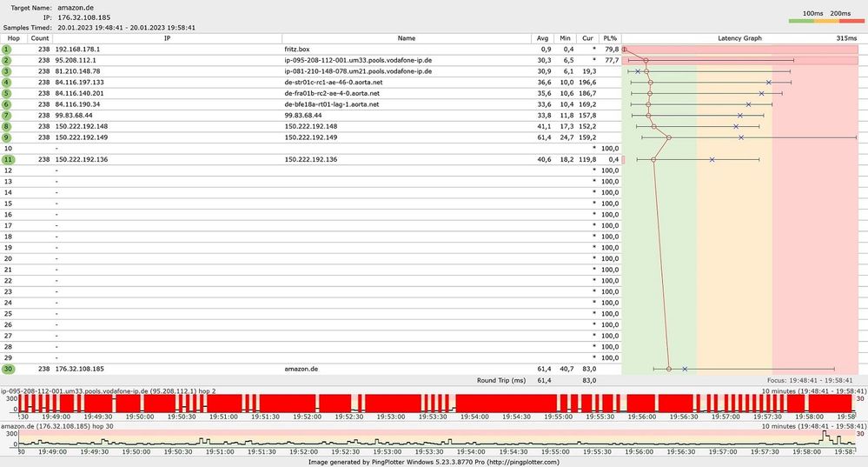This screenshot has height=467, width=868.
Task: Click the Latency Graph column header
Action: pos(739,38)
